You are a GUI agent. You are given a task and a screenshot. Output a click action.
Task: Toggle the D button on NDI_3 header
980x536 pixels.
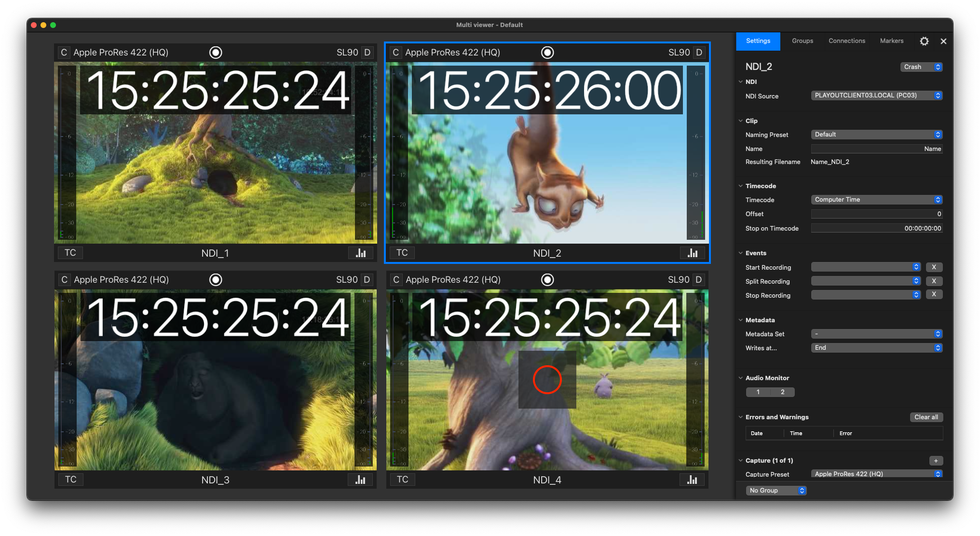pos(367,280)
